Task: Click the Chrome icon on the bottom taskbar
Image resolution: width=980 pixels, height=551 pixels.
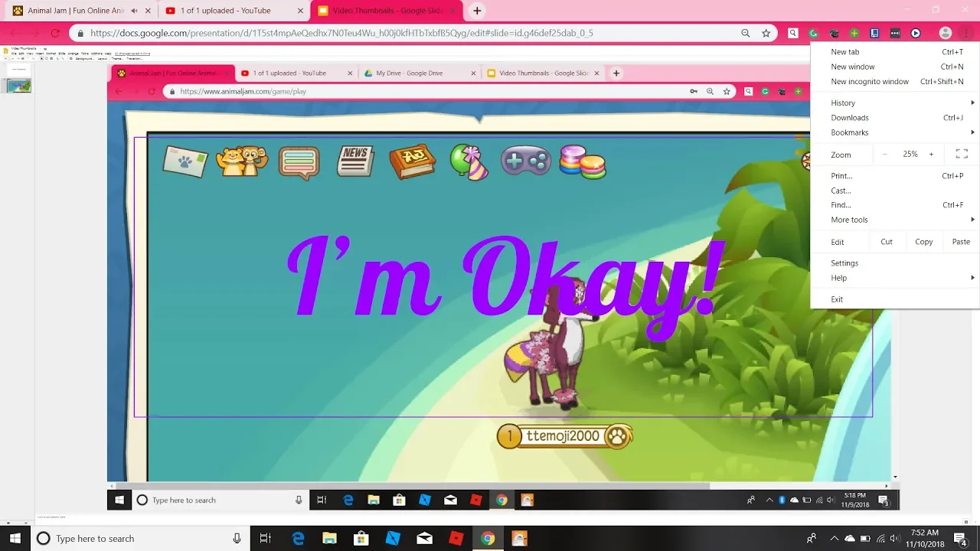Action: pos(487,538)
